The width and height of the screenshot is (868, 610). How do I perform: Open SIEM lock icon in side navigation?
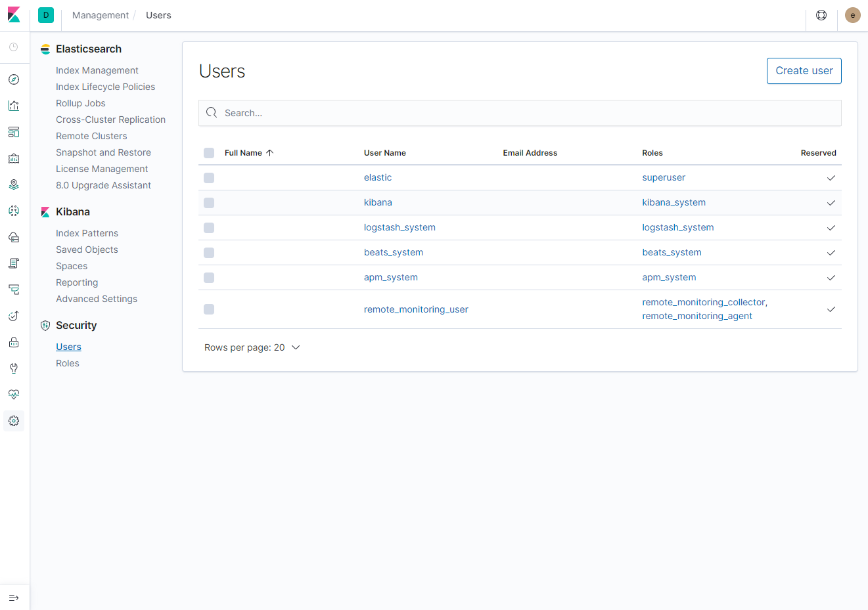pos(14,342)
